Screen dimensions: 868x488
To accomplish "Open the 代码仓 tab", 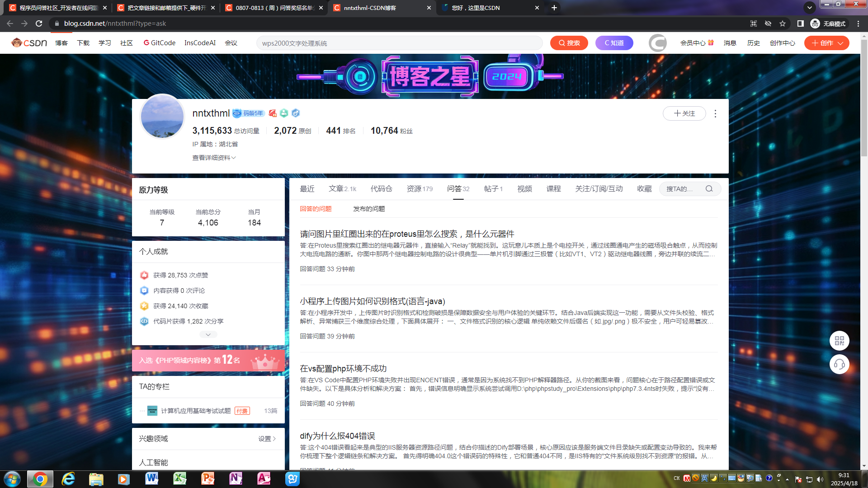I will [381, 189].
